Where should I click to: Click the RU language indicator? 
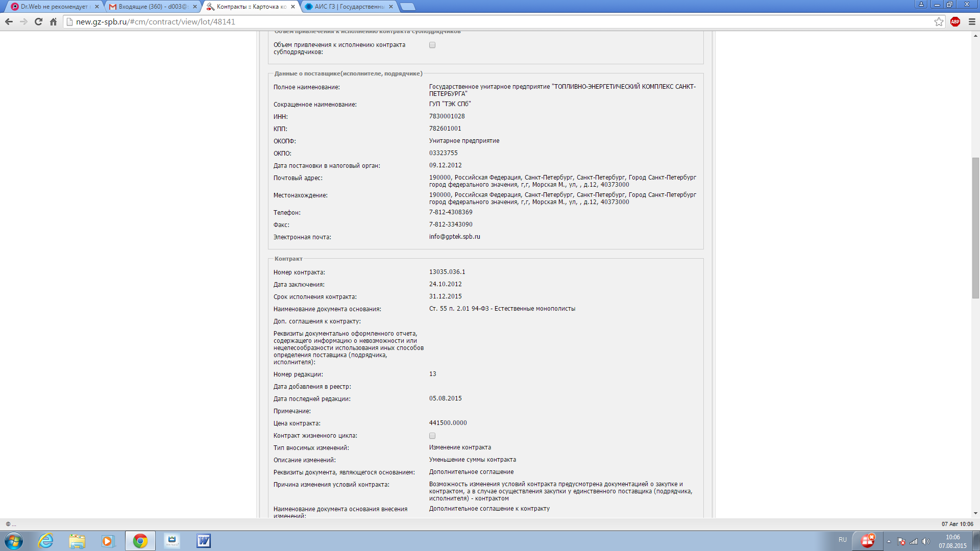point(842,540)
